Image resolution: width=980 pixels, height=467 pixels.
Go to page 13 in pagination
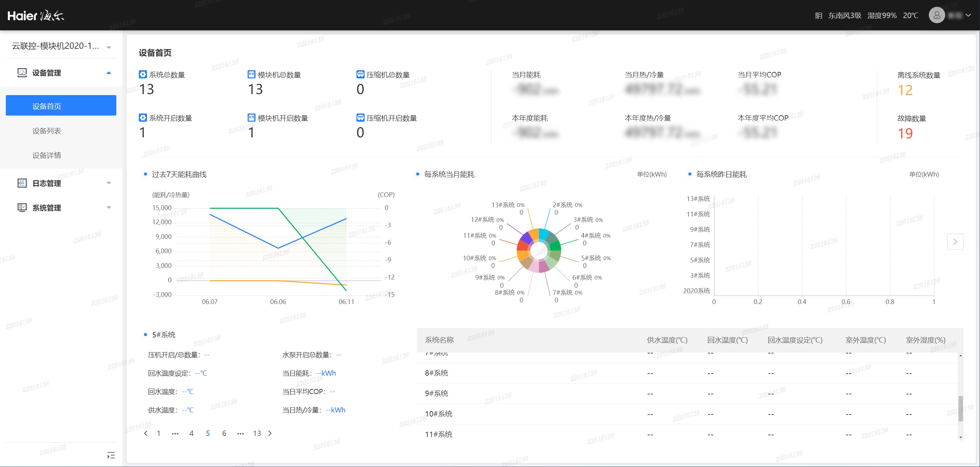257,433
